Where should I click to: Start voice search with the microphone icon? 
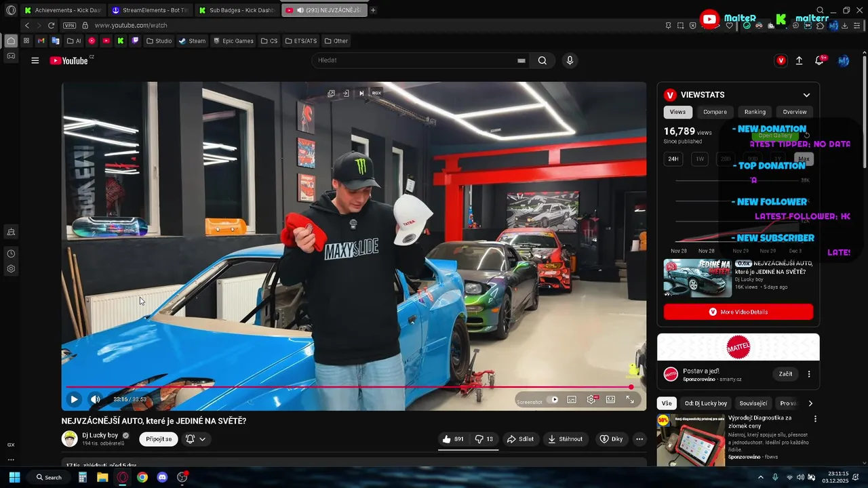click(x=570, y=60)
